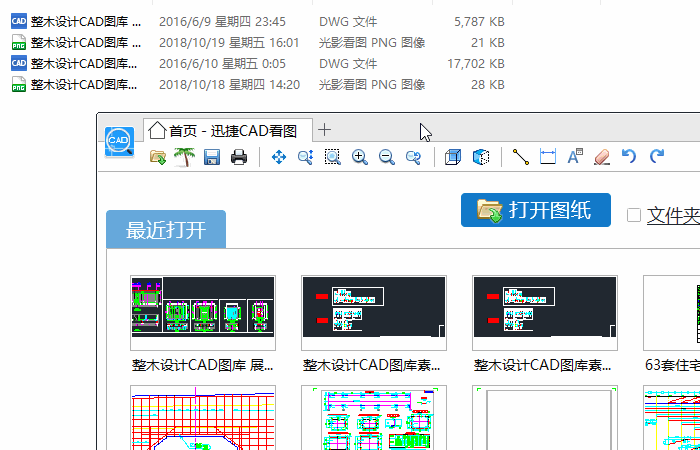Open the green and magenta parts drawing thumbnail
Viewport: 700px width, 450px height.
tap(374, 417)
